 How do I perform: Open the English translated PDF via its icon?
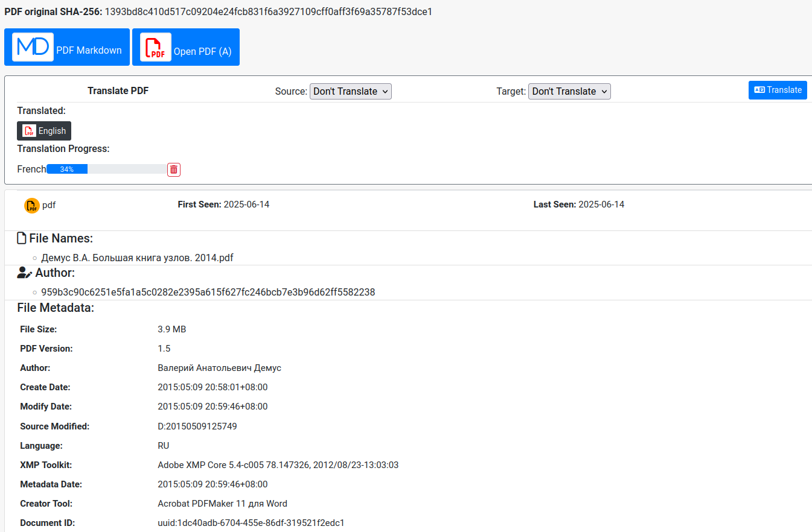click(29, 131)
